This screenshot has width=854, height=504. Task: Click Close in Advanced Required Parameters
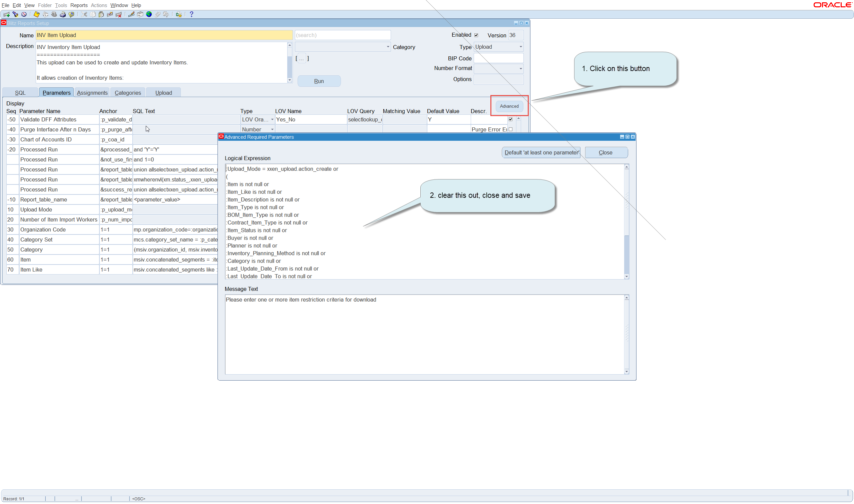tap(606, 152)
